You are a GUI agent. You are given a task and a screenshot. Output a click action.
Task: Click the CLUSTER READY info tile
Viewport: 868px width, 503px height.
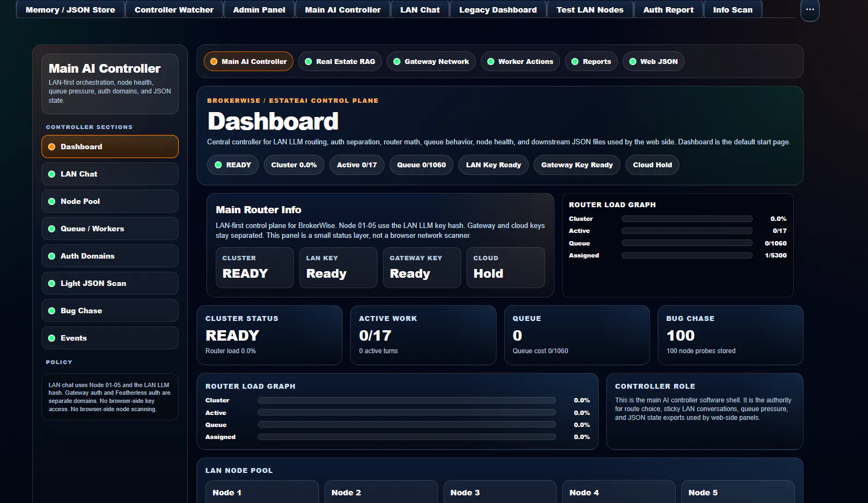coord(255,267)
